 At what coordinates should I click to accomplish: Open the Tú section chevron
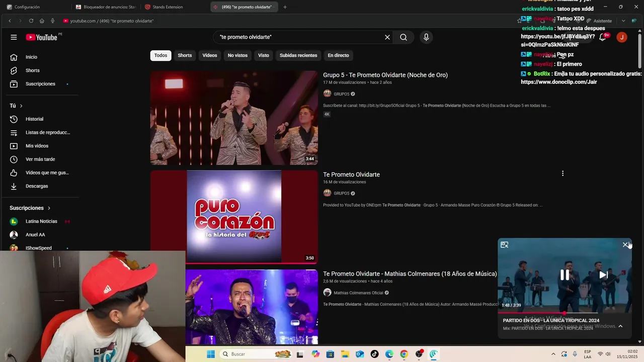[x=21, y=106]
